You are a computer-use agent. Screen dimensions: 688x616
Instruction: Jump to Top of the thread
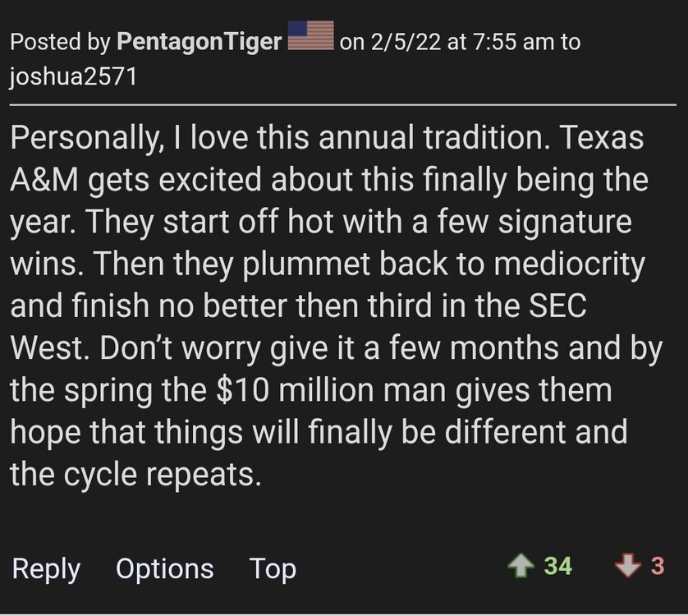273,568
